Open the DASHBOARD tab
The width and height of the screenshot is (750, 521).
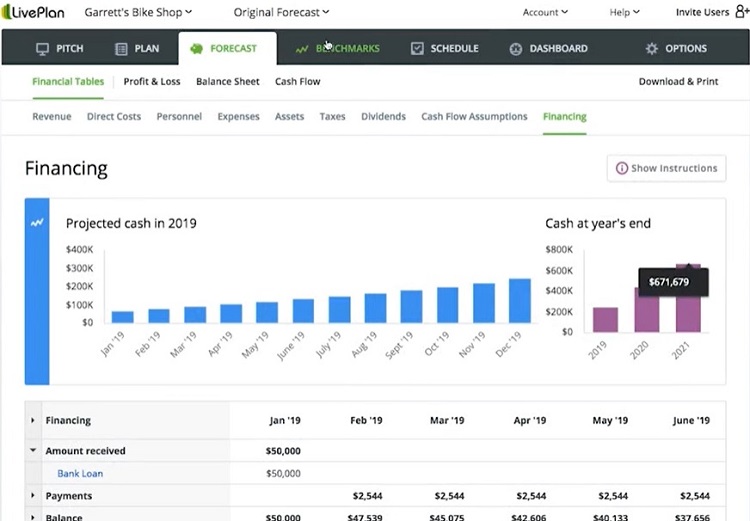tap(549, 49)
